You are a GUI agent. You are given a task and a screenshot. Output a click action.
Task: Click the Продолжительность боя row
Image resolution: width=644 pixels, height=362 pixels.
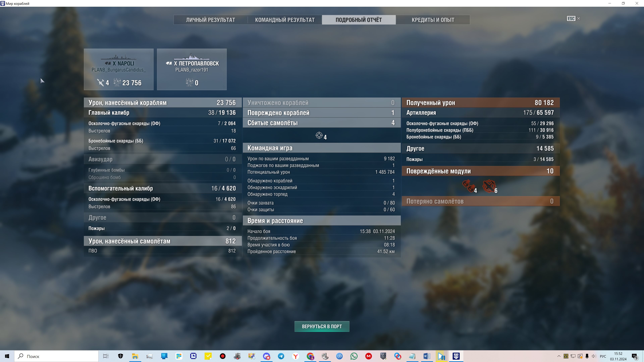coord(321,238)
